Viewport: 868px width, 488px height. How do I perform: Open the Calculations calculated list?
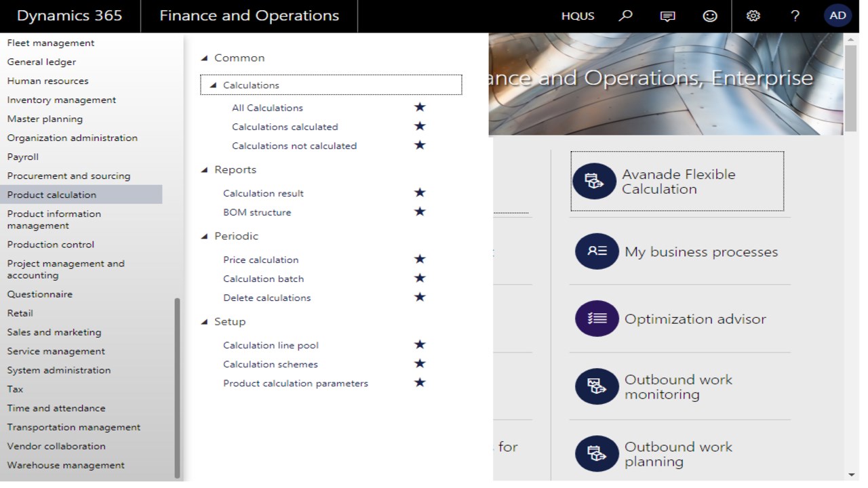coord(285,127)
